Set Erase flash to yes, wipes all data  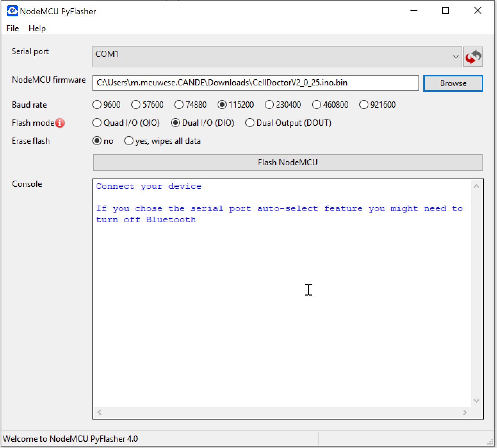(163, 141)
